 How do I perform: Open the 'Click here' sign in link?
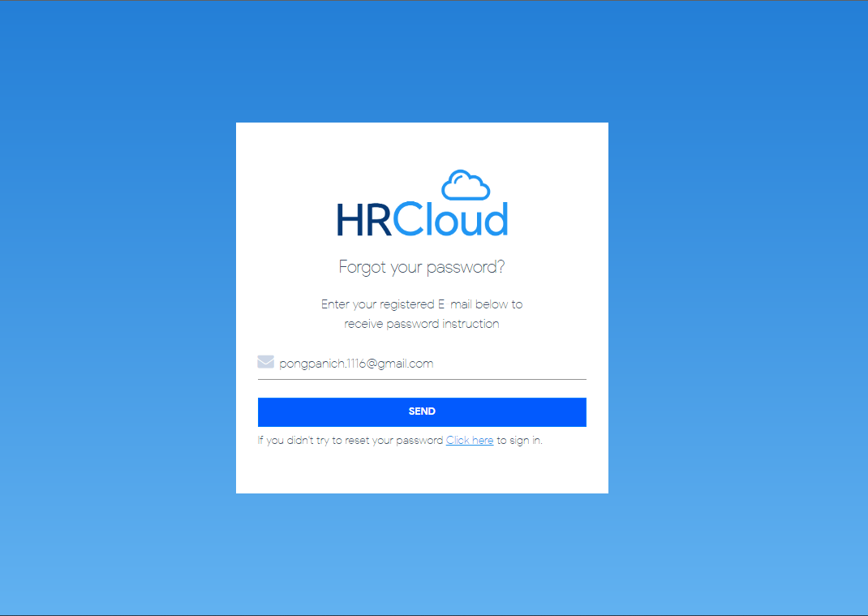point(470,440)
